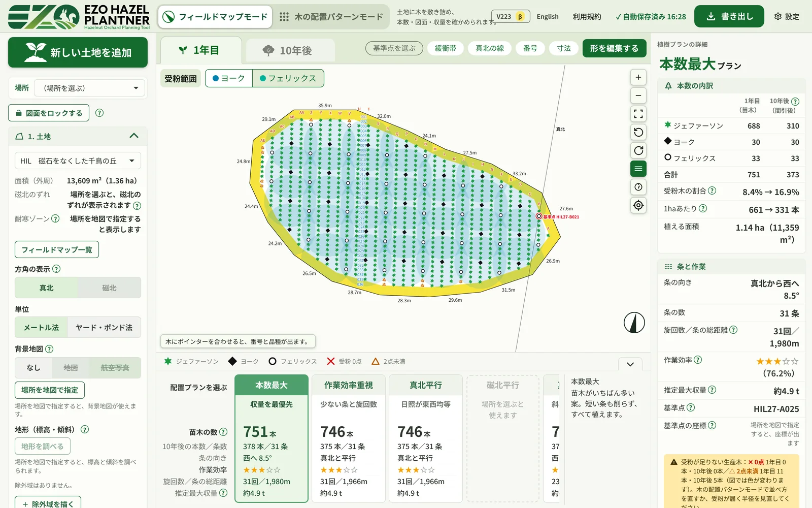Open help icon beside 作業効率
Image resolution: width=812 pixels, height=508 pixels.
click(698, 360)
